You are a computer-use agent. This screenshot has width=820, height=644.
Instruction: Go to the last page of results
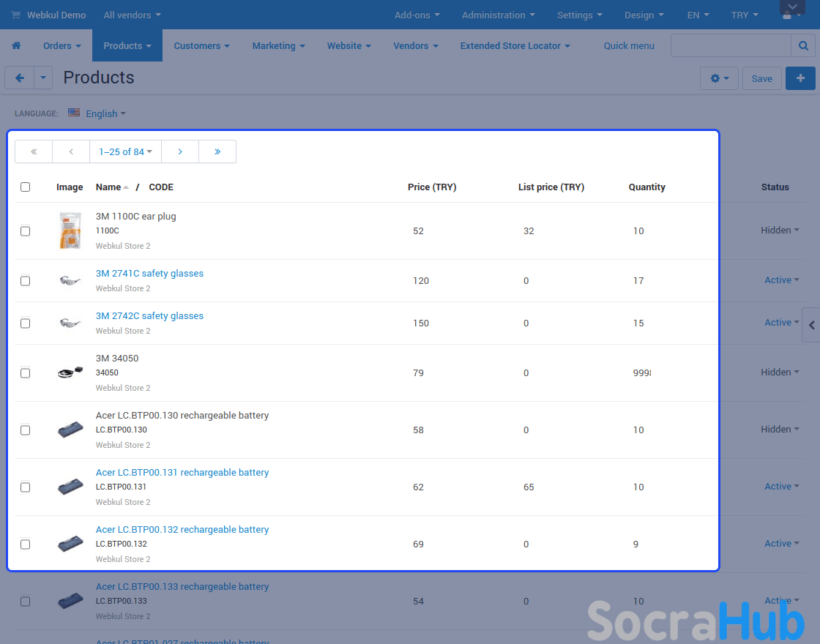[217, 151]
